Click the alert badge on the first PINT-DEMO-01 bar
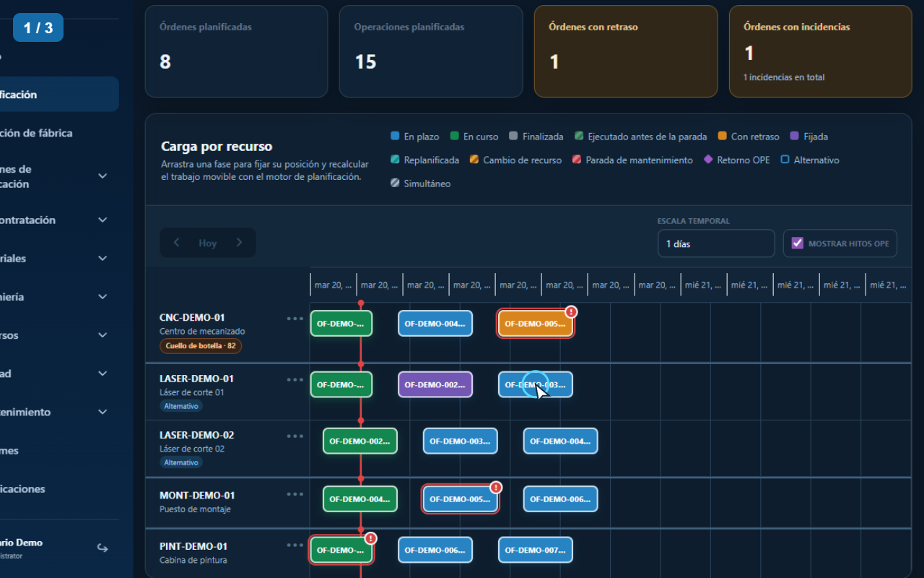Screen dimensions: 924x578 pos(370,538)
